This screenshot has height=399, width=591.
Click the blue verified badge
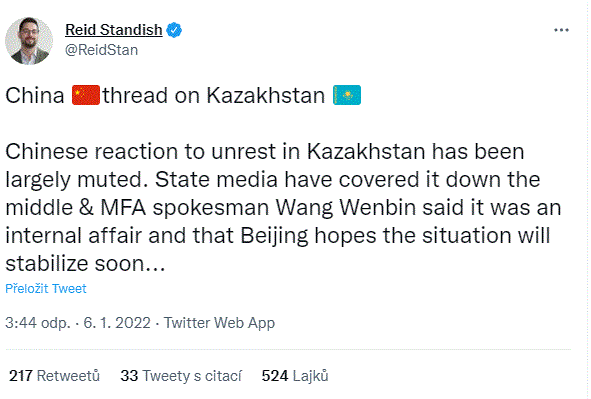click(174, 30)
